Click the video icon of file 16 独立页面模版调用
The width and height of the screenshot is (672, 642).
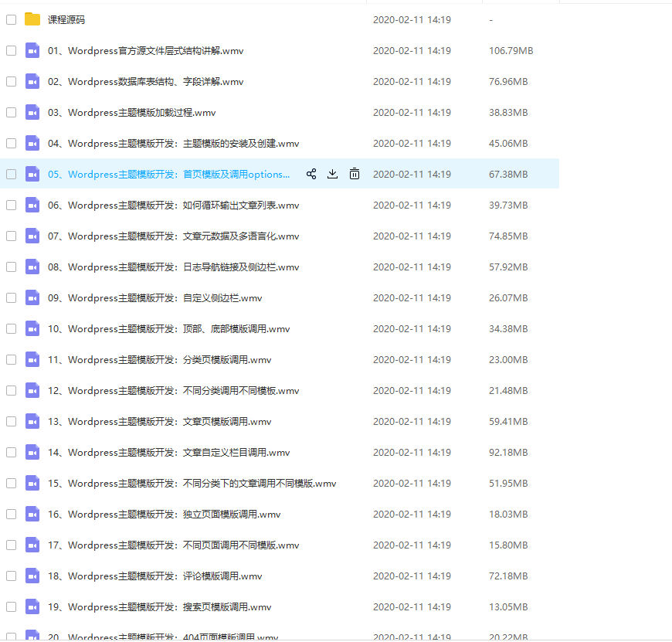pyautogui.click(x=32, y=514)
